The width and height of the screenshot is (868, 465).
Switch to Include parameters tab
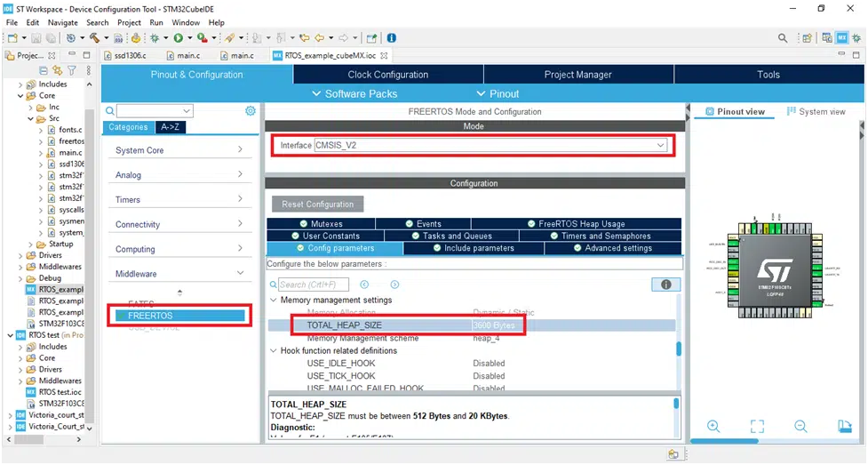[x=474, y=248]
